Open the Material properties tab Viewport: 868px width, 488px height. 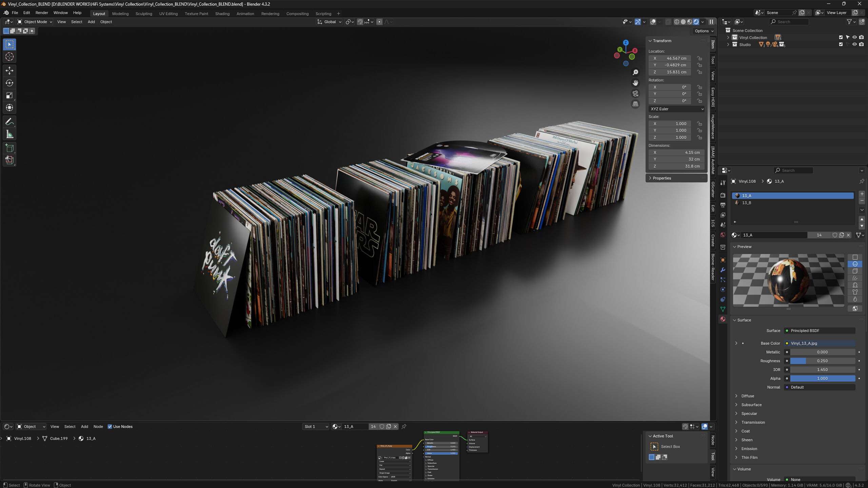point(723,319)
